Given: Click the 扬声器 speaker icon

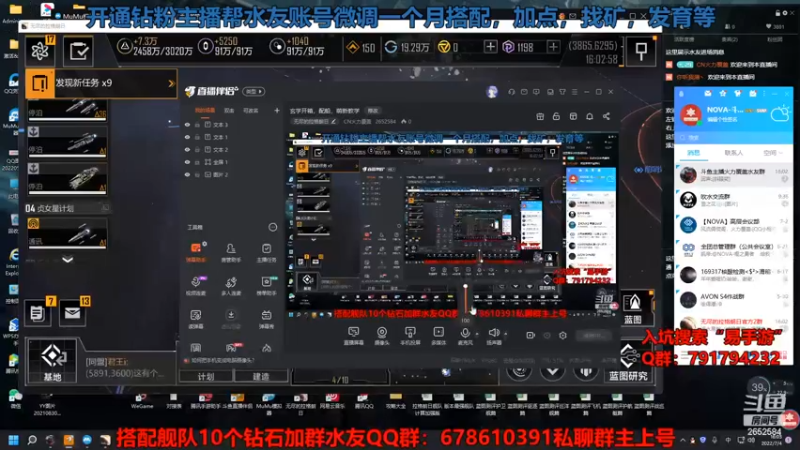Looking at the screenshot, I should point(493,333).
